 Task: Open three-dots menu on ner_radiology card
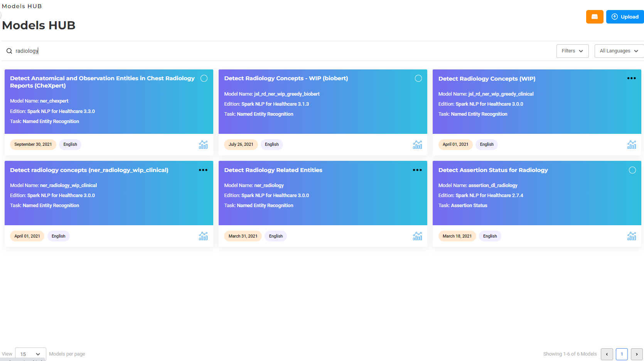pyautogui.click(x=417, y=170)
